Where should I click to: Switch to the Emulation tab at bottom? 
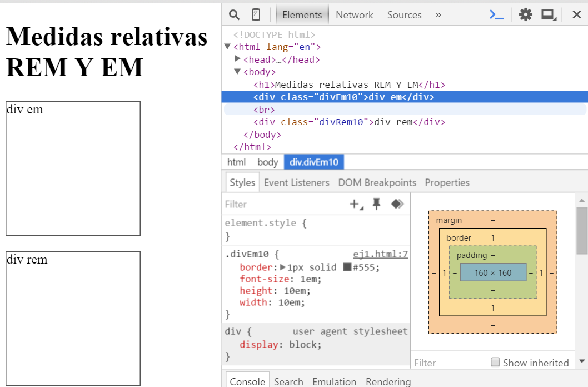pyautogui.click(x=334, y=381)
